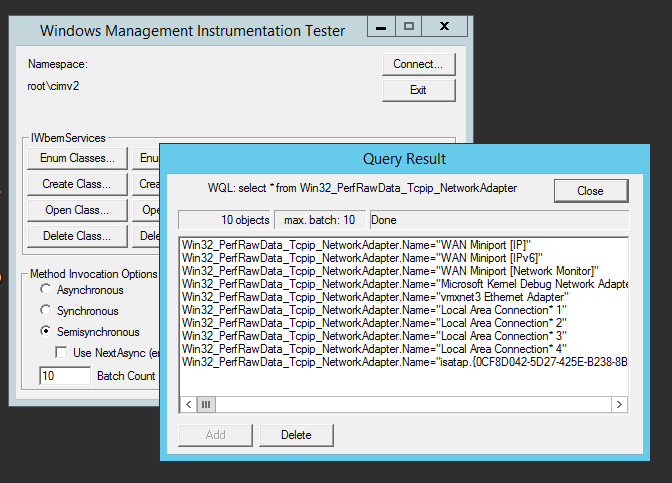Click the "10 objects" status field
Viewport: 672px width, 483px height.
[225, 220]
